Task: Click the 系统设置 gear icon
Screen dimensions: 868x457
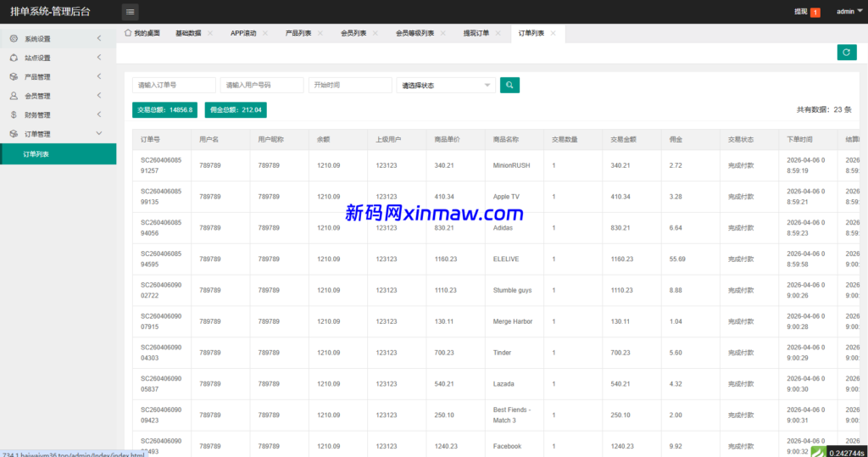Action: click(x=14, y=39)
